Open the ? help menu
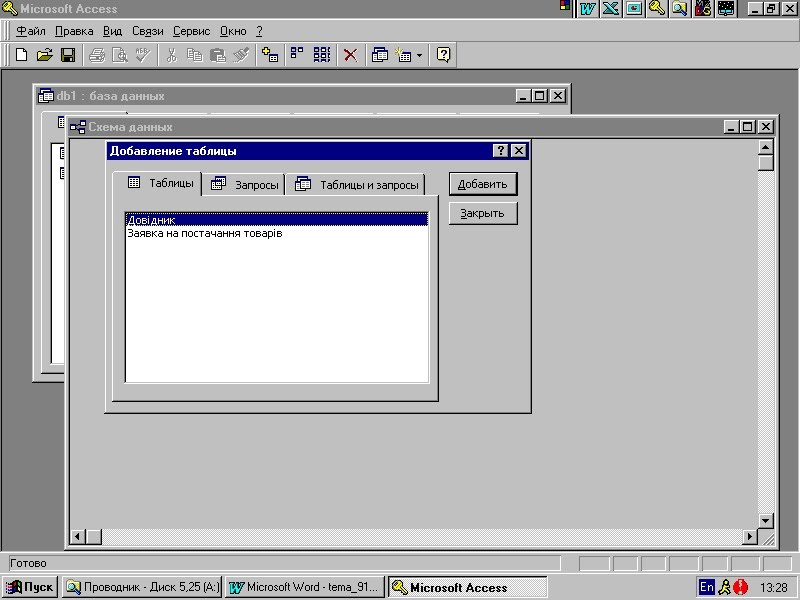Image resolution: width=800 pixels, height=600 pixels. (259, 31)
